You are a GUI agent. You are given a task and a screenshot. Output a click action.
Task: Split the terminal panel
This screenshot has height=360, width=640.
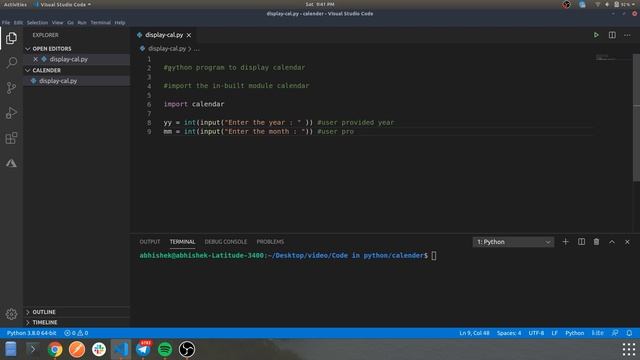coord(581,242)
